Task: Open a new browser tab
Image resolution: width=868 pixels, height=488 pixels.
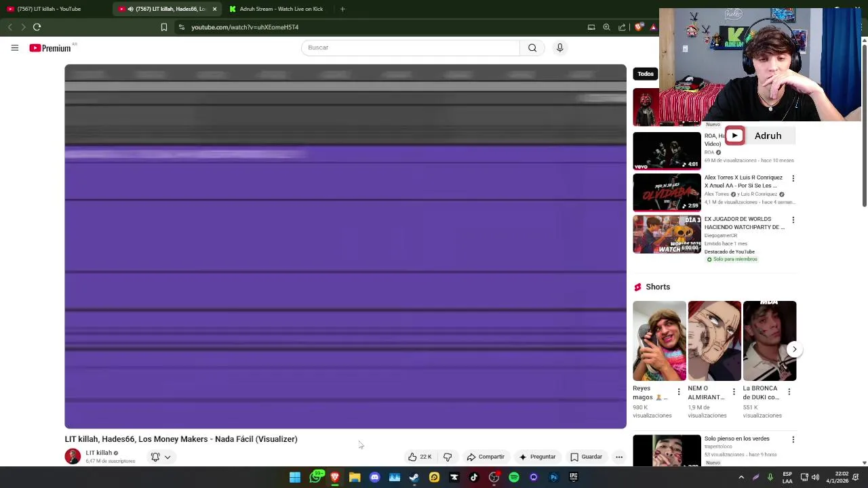Action: 342,9
